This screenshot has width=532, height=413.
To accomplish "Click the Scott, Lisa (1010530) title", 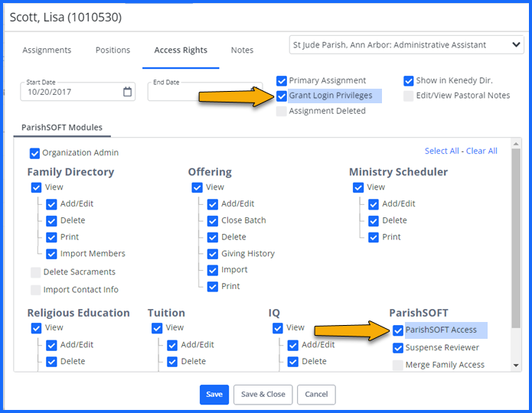I will click(x=66, y=18).
